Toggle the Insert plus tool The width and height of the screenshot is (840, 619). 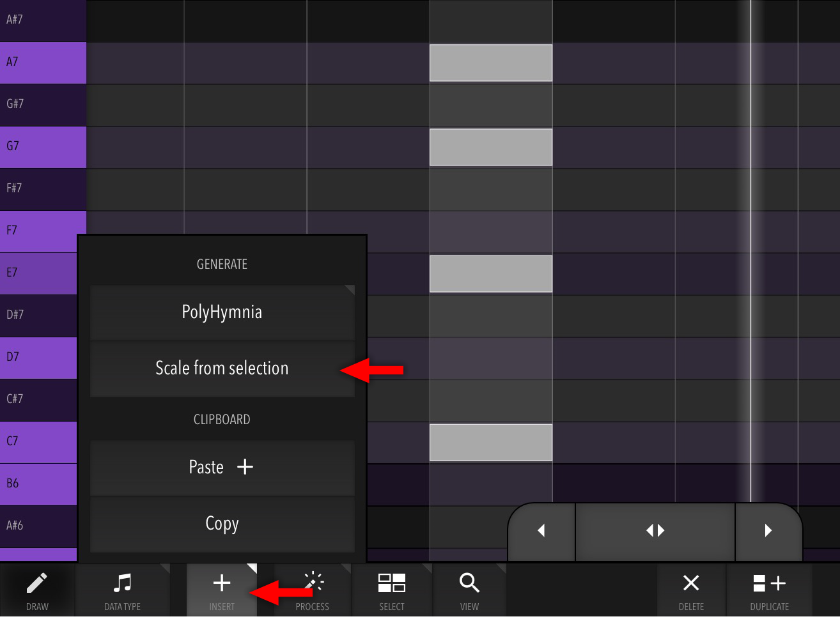pos(222,590)
